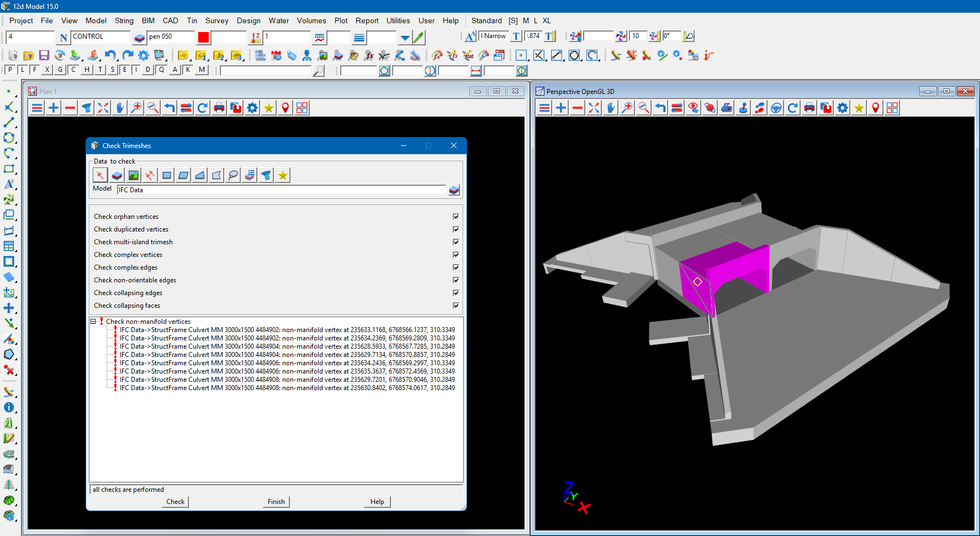This screenshot has height=536, width=980.
Task: Click the magnifier search icon beside the search field
Action: 319,71
